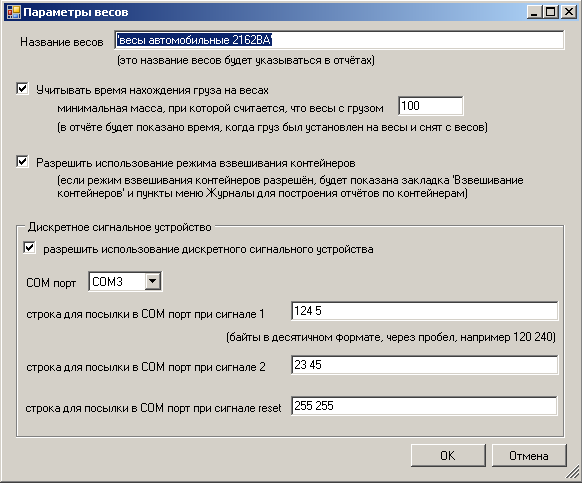The width and height of the screenshot is (582, 483).
Task: Open the COM порт dropdown arrow
Action: coord(152,281)
